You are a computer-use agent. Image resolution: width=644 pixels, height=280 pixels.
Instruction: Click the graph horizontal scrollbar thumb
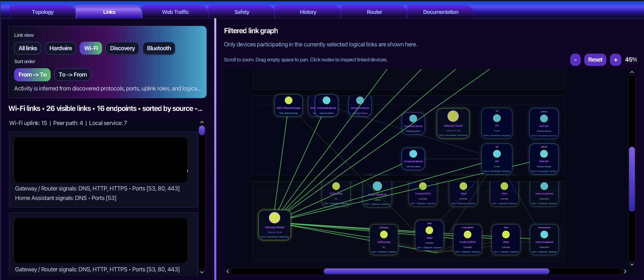pyautogui.click(x=436, y=271)
